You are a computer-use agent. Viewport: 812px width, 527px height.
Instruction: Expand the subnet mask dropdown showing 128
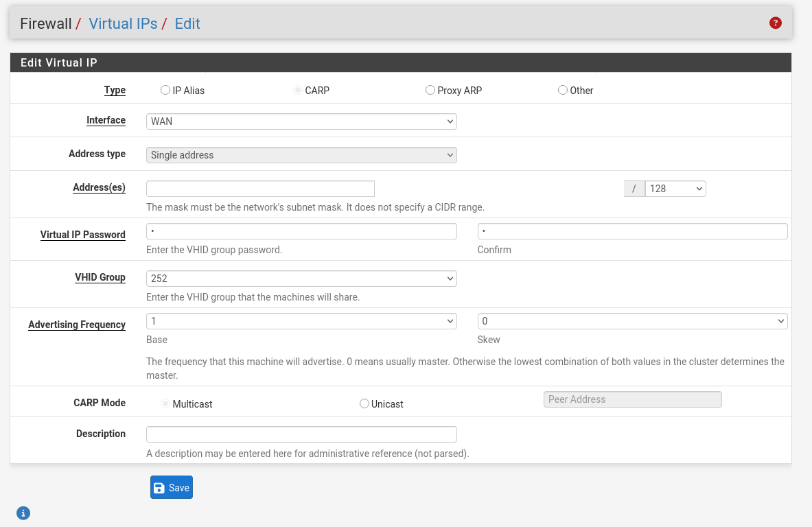point(675,188)
